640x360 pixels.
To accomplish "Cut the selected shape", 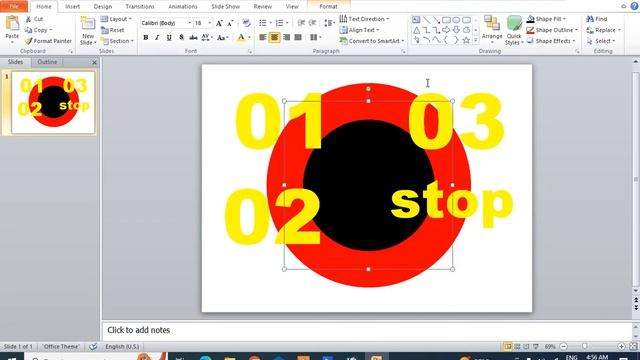I will pos(34,19).
